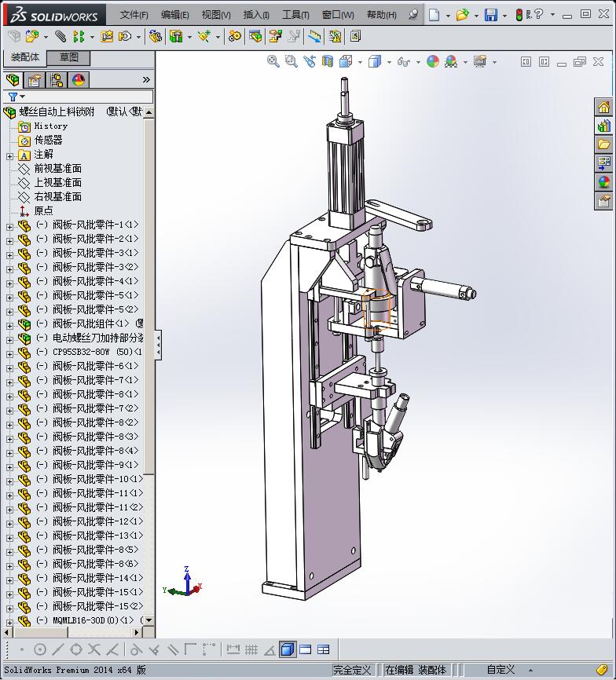This screenshot has height=680, width=616.
Task: Open the 插入(I) menu
Action: (x=256, y=15)
